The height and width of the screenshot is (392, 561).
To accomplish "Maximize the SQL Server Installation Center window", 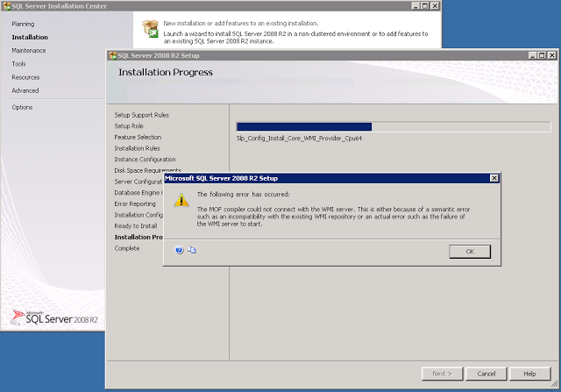I will click(424, 6).
